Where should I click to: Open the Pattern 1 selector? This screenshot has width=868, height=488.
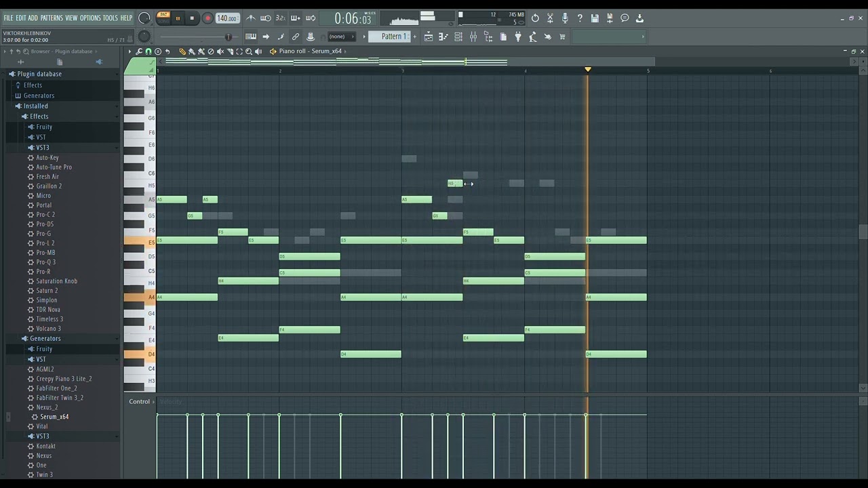390,37
